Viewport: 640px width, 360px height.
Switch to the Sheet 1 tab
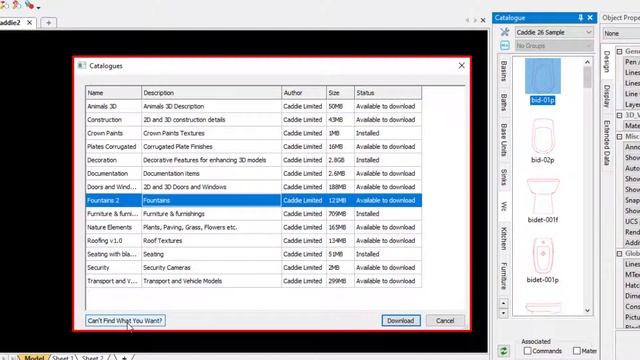pos(62,358)
